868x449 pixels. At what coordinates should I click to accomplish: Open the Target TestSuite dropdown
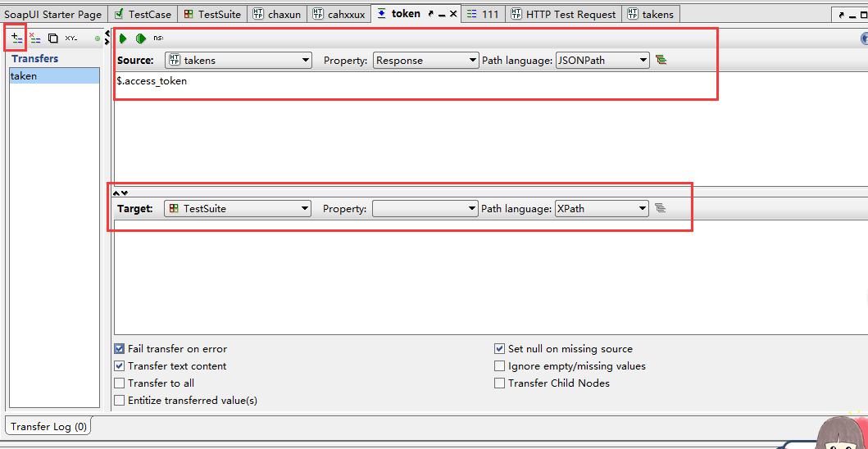pos(238,209)
